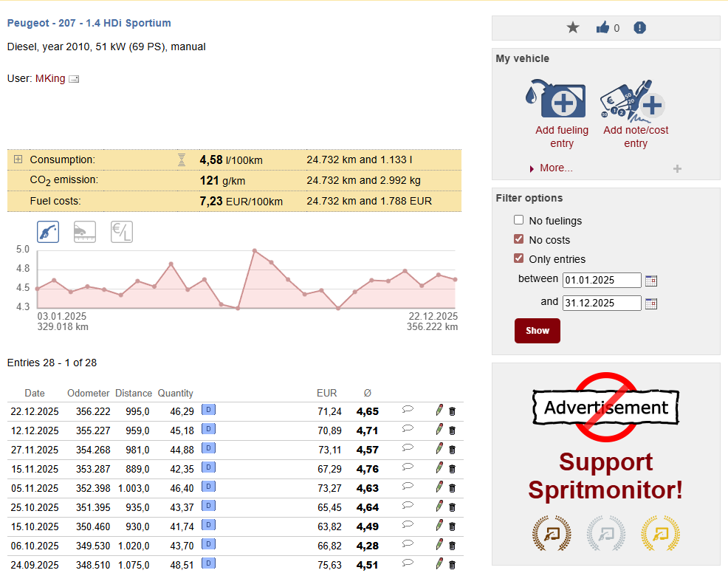The width and height of the screenshot is (728, 573).
Task: Show fuel price chart (€/L icon)
Action: [x=122, y=232]
